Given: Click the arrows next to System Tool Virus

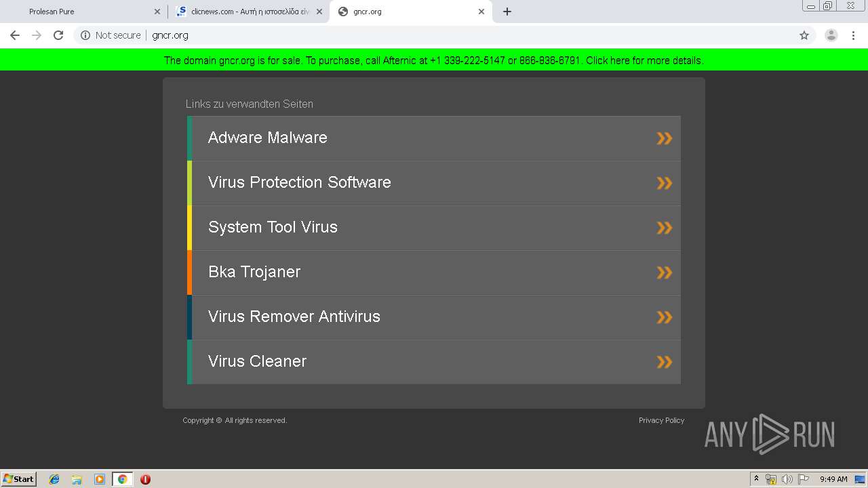Looking at the screenshot, I should [x=665, y=228].
